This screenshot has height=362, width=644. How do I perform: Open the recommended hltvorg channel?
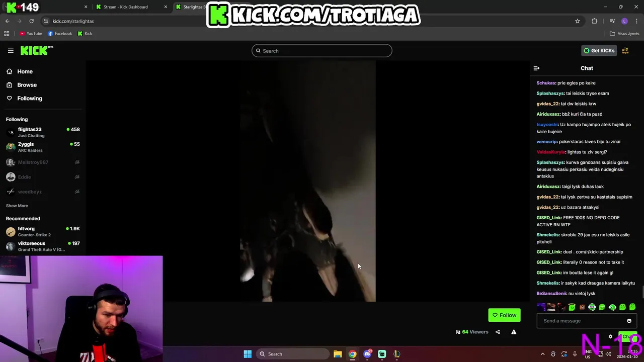[x=43, y=231]
